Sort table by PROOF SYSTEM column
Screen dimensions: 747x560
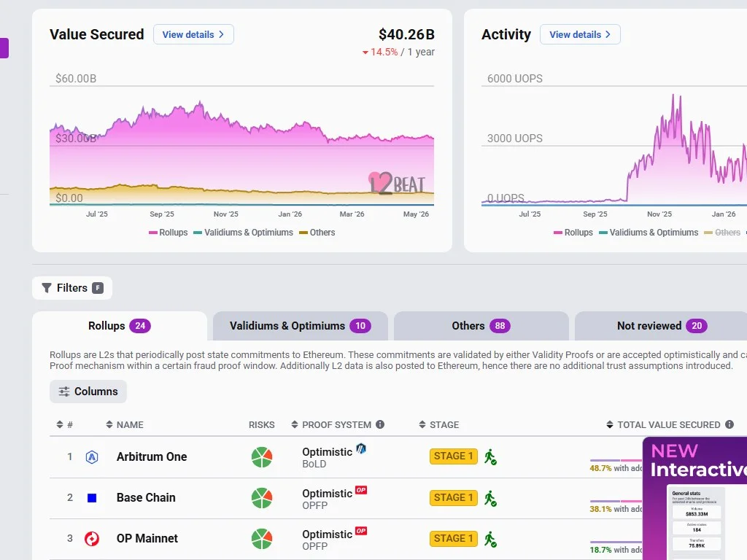click(x=332, y=425)
